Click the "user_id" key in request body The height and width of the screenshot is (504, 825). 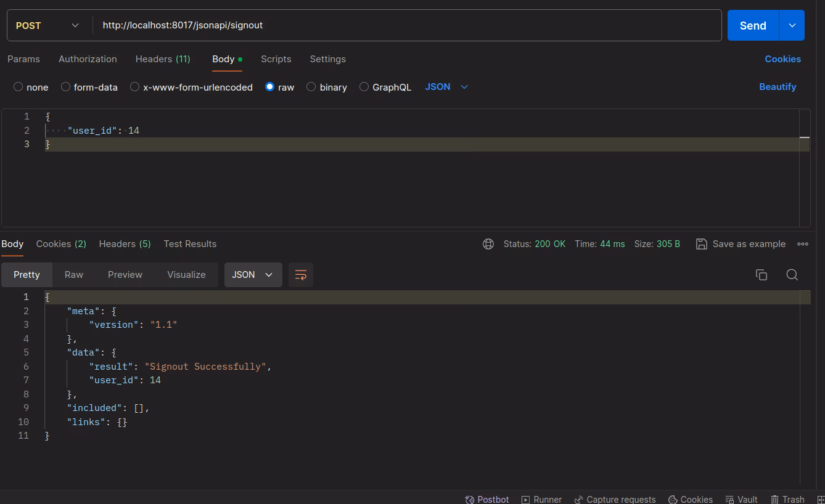click(92, 131)
